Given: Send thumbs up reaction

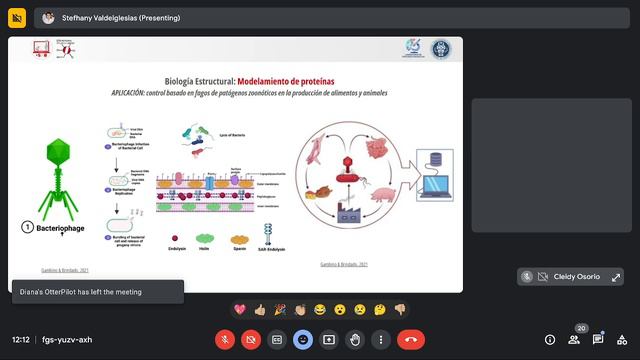Looking at the screenshot, I should [x=260, y=310].
